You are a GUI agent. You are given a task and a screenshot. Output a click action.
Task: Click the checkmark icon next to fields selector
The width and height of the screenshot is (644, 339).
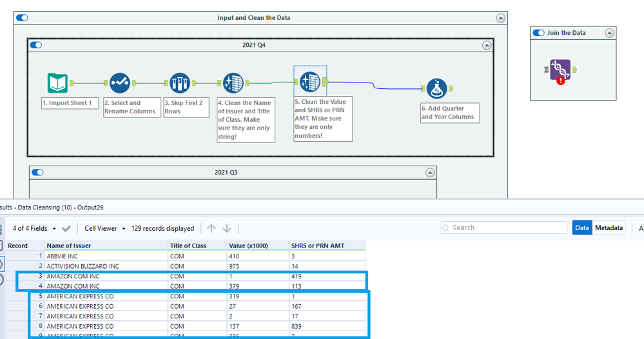[x=66, y=229]
